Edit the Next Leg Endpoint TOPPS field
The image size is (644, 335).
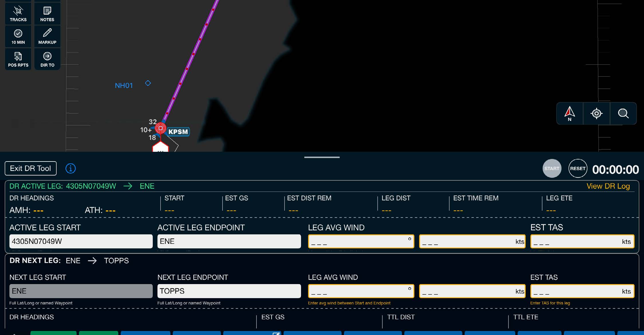pos(229,291)
